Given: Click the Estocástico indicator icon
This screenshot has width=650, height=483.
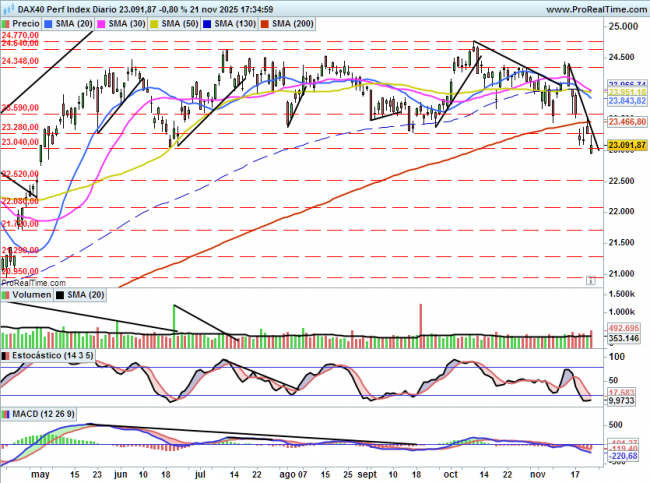Looking at the screenshot, I should click(7, 355).
